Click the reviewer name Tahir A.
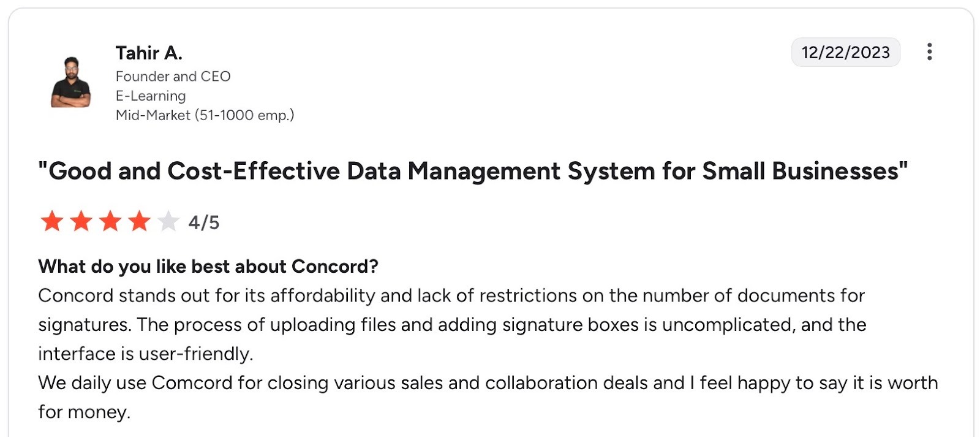980x437 pixels. [x=149, y=53]
